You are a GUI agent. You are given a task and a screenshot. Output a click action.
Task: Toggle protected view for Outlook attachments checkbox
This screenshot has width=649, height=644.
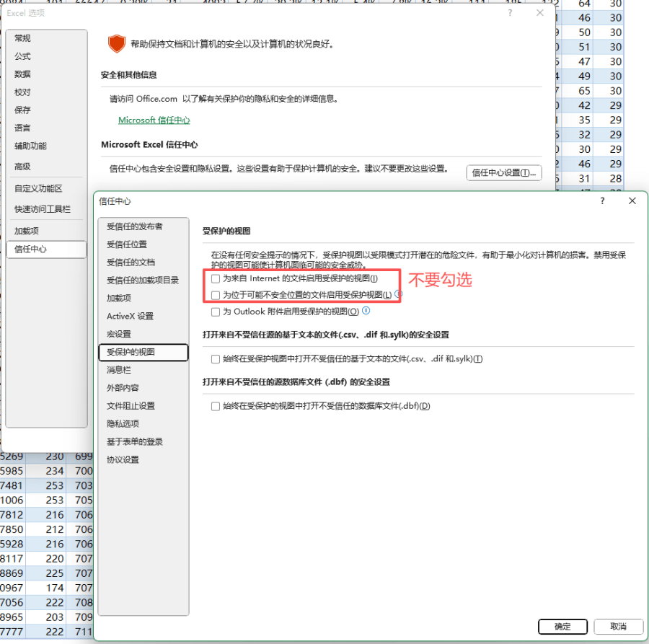click(216, 312)
